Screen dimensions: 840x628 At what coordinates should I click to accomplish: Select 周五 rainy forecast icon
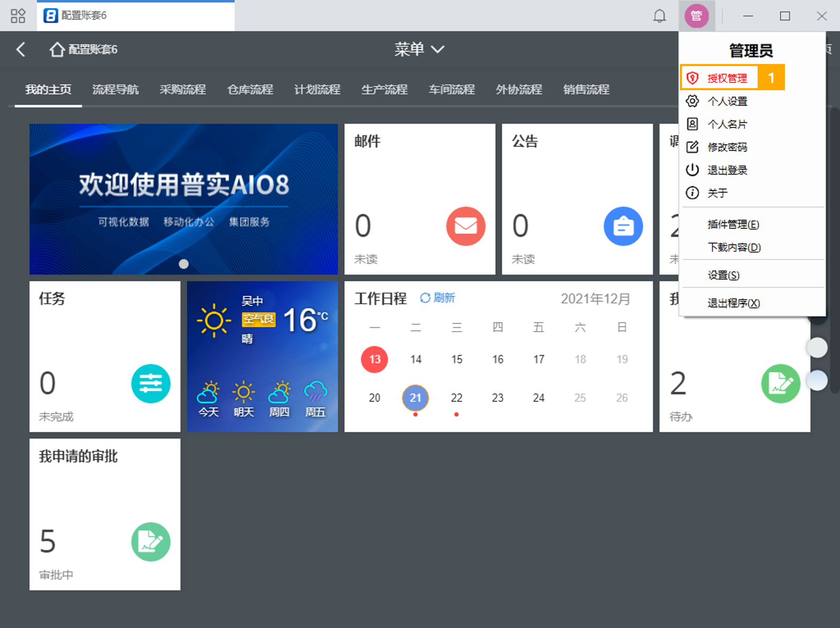click(x=315, y=392)
